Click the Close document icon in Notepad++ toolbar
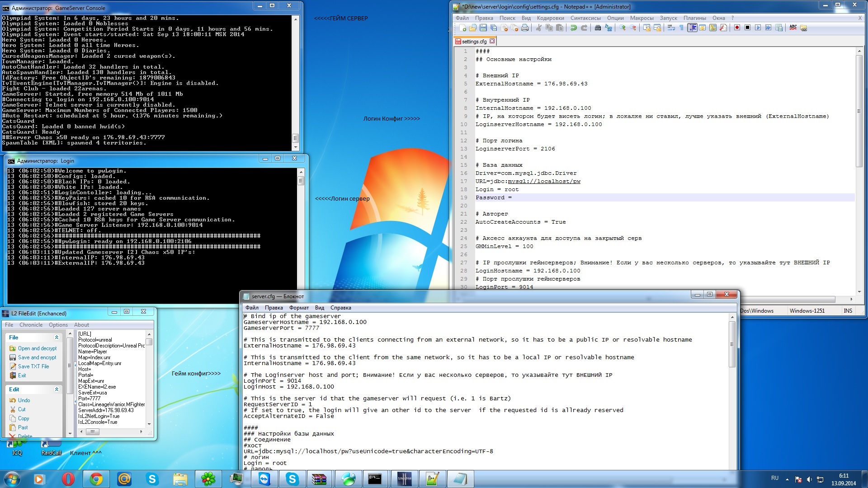This screenshot has height=488, width=868. click(504, 28)
